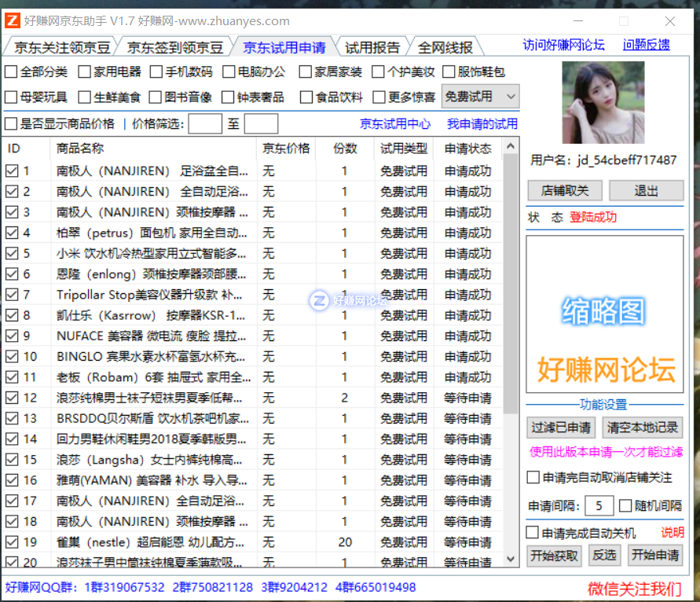700x602 pixels.
Task: Uncheck row 1 南极人 足浴盆
Action: (12, 171)
